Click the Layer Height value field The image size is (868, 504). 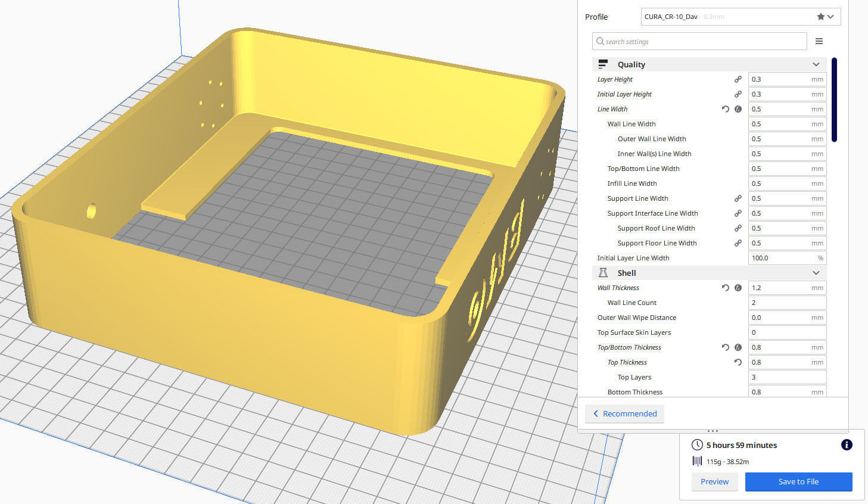click(787, 79)
